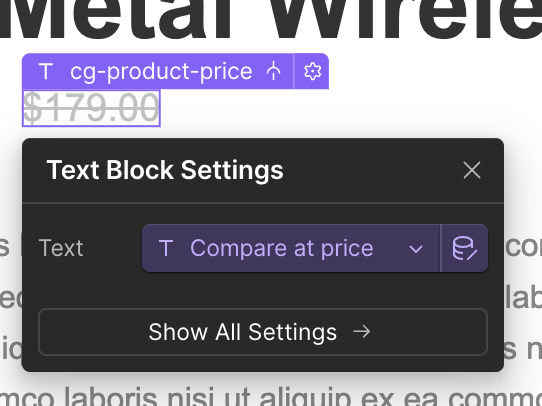Open the database binding edit icon
The height and width of the screenshot is (406, 542).
pos(465,248)
